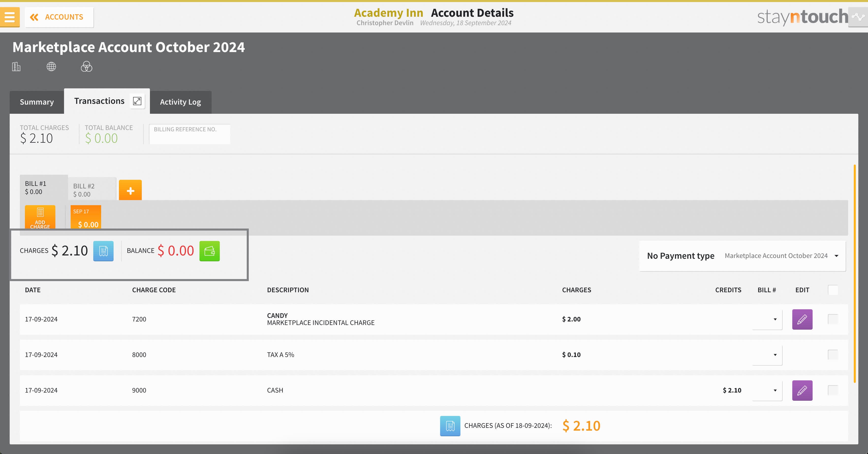Click the CHARGE CODE column header

pos(154,290)
